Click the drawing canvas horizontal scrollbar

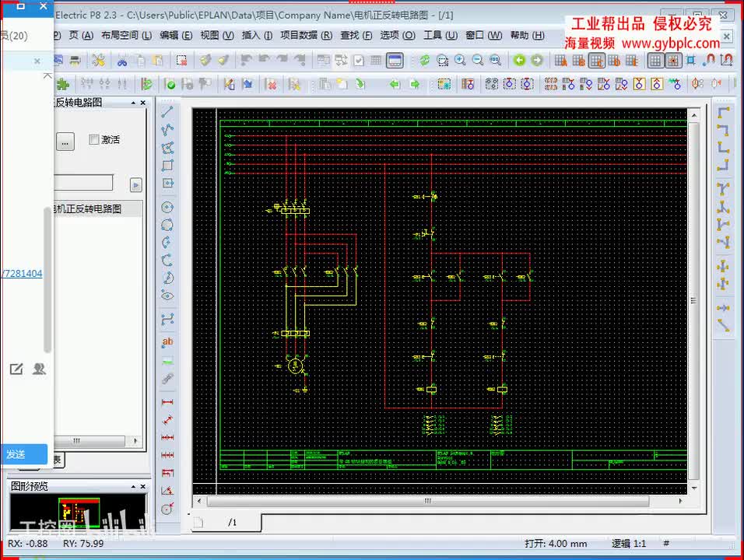pyautogui.click(x=428, y=501)
